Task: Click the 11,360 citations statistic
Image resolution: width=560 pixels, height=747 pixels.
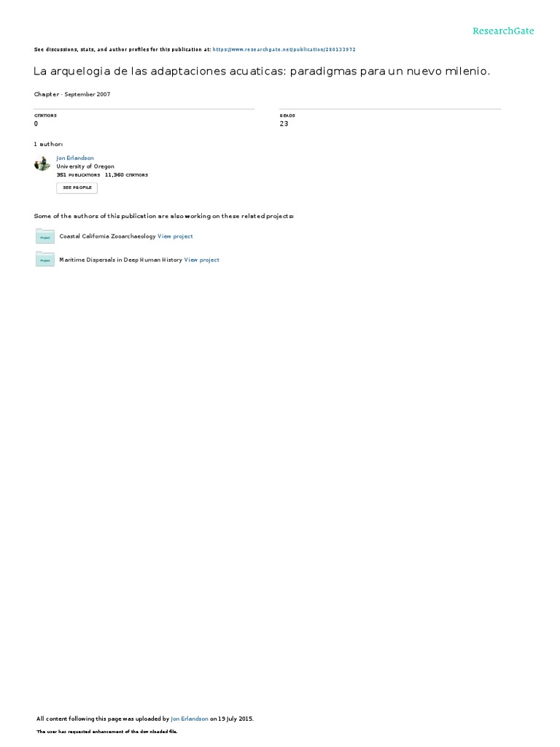Action: tap(126, 175)
